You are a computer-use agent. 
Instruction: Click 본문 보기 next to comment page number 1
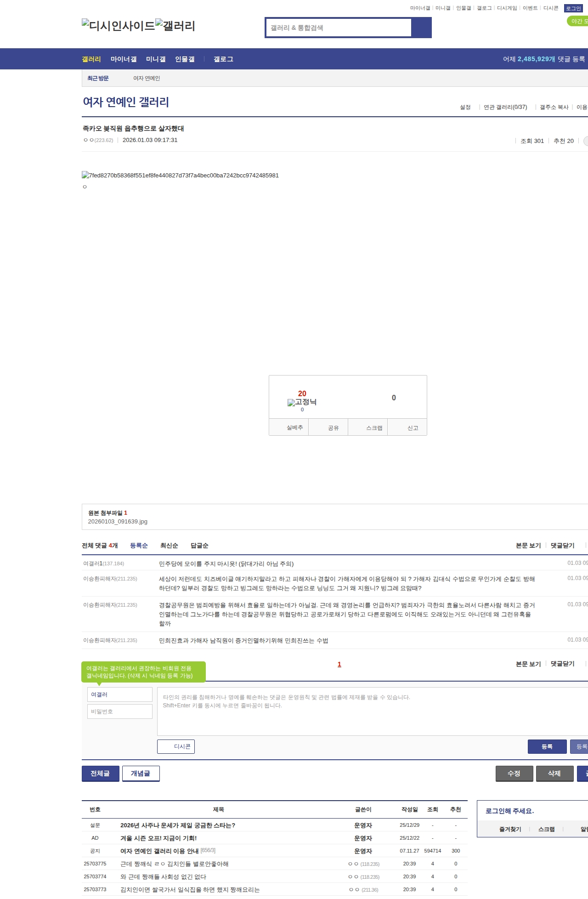pos(528,664)
